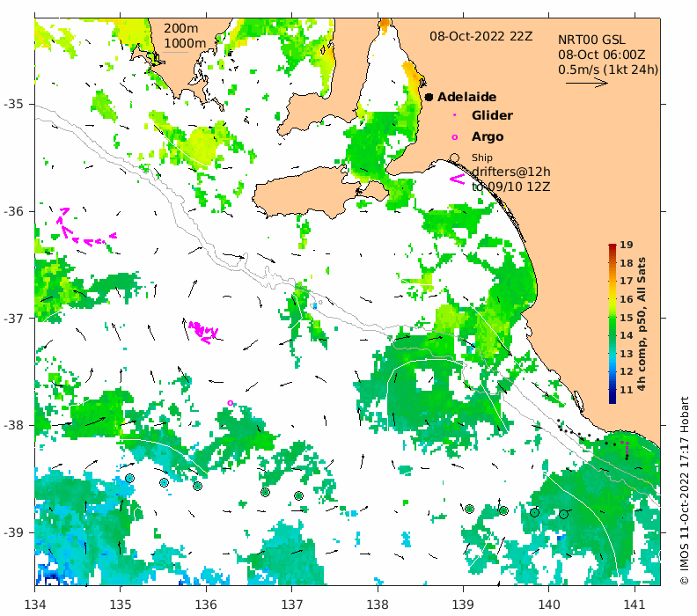Click the -36 latitude axis label

(x=13, y=211)
